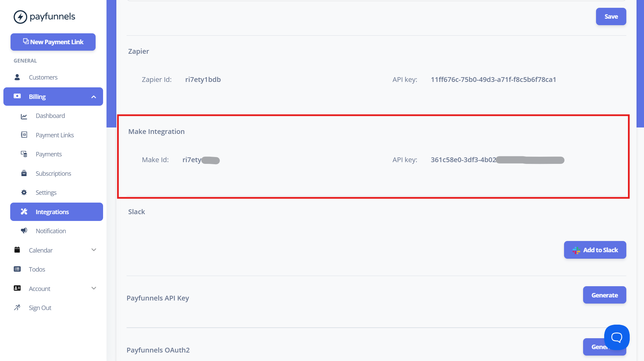Click the Make Id value
Viewport: 644px width, 361px height.
point(201,160)
